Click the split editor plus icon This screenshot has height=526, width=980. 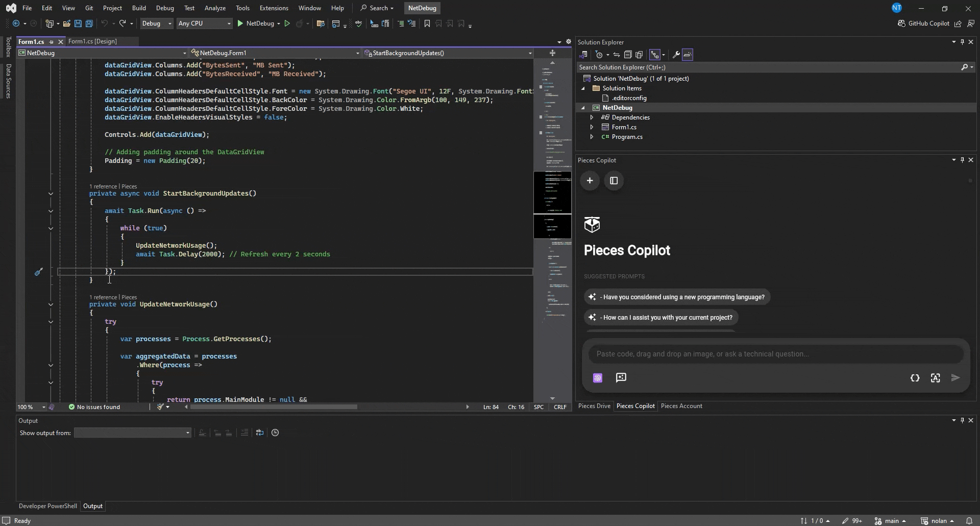coord(552,53)
